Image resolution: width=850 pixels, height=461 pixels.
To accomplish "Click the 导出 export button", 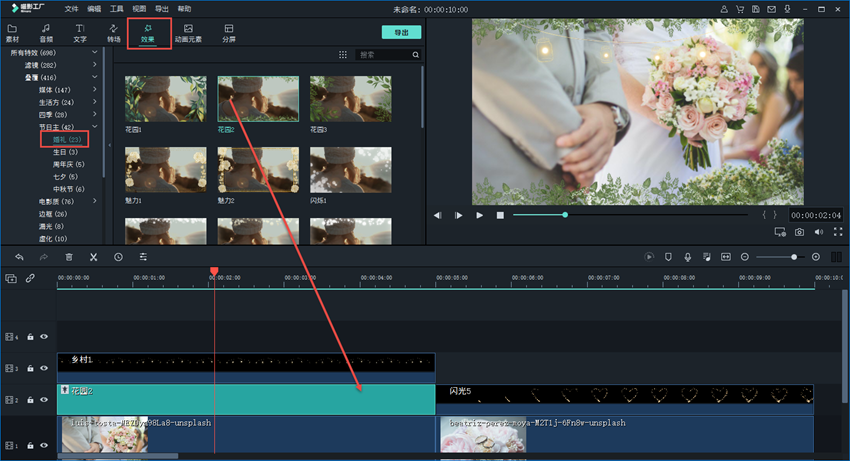I will [x=401, y=33].
